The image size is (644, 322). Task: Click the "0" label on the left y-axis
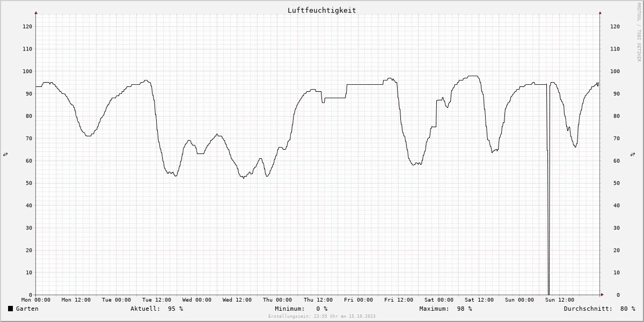point(31,295)
